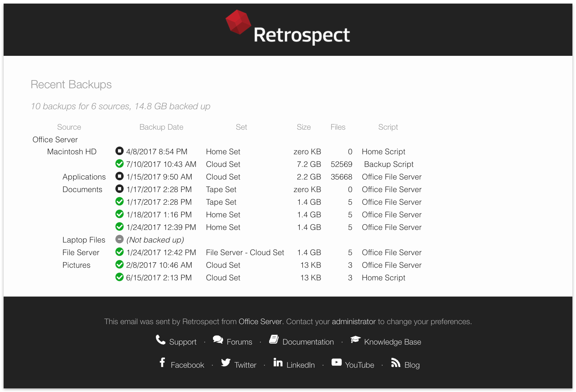The width and height of the screenshot is (576, 392).
Task: Open the Twitter link
Action: [x=245, y=365]
